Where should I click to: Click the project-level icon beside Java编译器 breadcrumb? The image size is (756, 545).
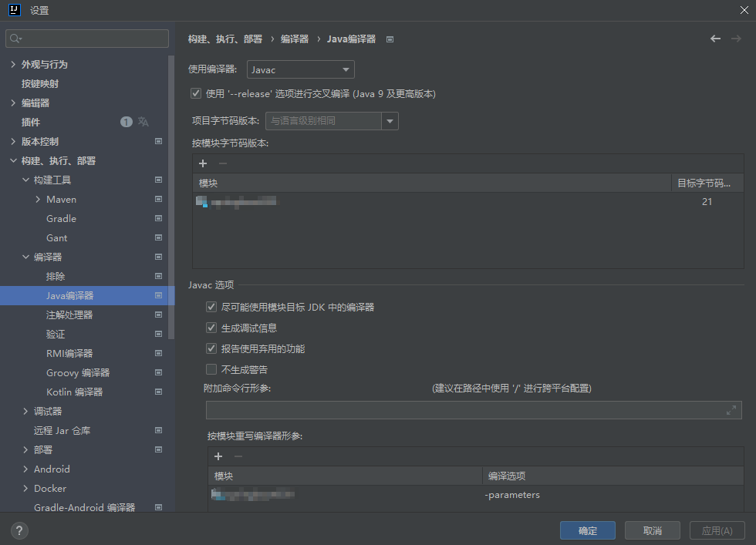click(390, 39)
